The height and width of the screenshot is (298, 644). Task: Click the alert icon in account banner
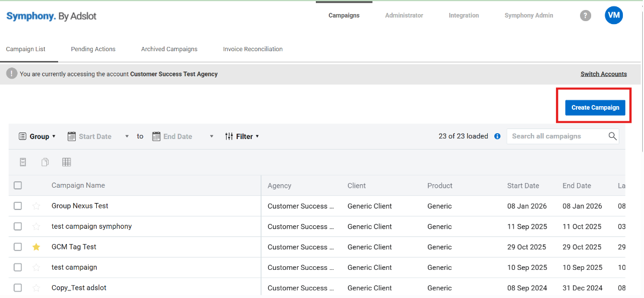point(12,74)
